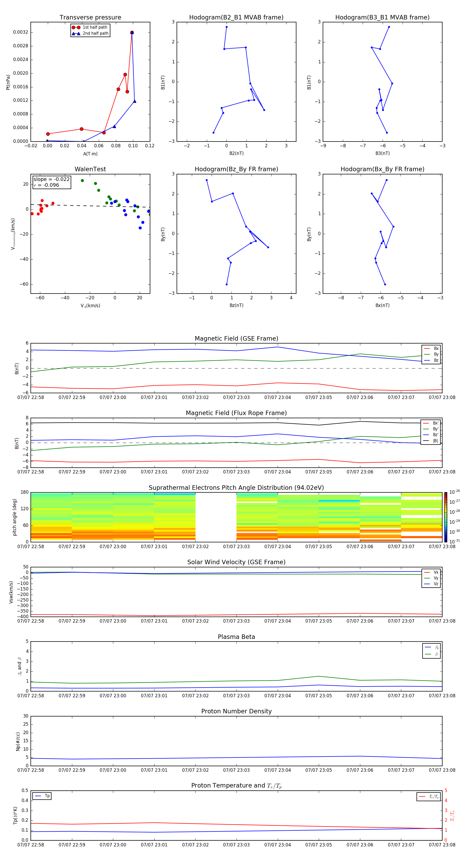Select the Bx' legend entry
The height and width of the screenshot is (868, 473).
click(x=431, y=423)
